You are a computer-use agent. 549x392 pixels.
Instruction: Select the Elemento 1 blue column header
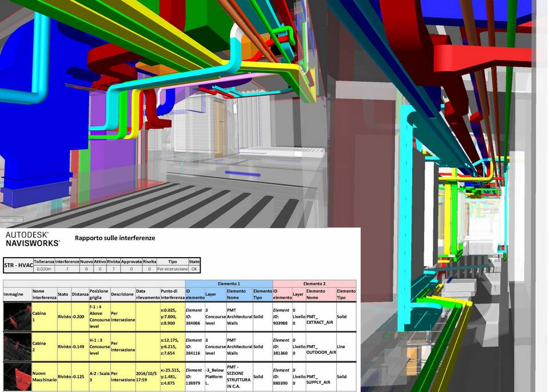pyautogui.click(x=229, y=283)
